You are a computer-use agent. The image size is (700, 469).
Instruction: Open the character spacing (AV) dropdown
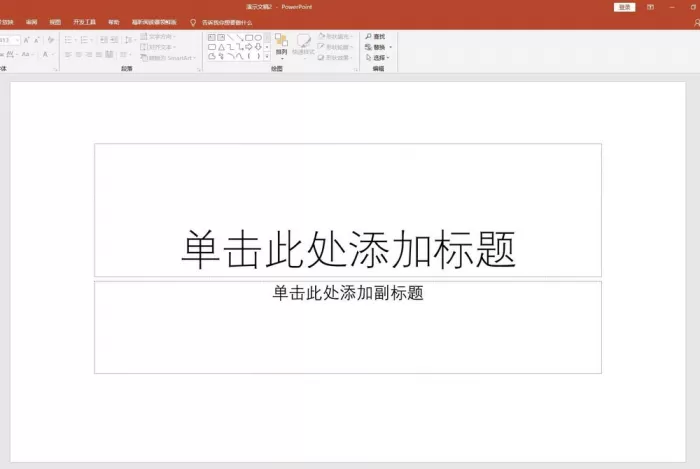tap(11, 54)
